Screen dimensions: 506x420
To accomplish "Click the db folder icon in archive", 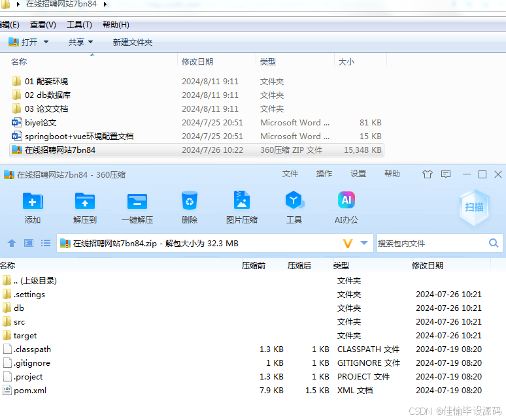I will [x=7, y=308].
